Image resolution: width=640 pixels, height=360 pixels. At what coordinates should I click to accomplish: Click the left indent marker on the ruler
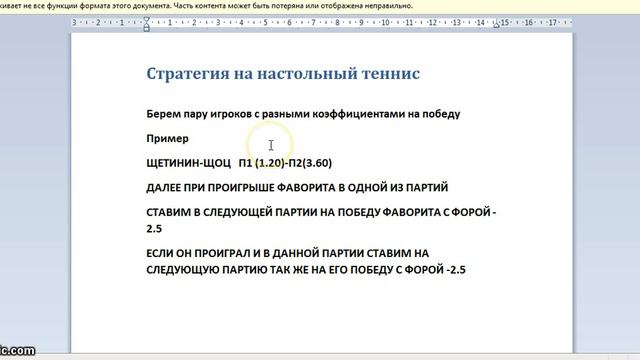[147, 24]
